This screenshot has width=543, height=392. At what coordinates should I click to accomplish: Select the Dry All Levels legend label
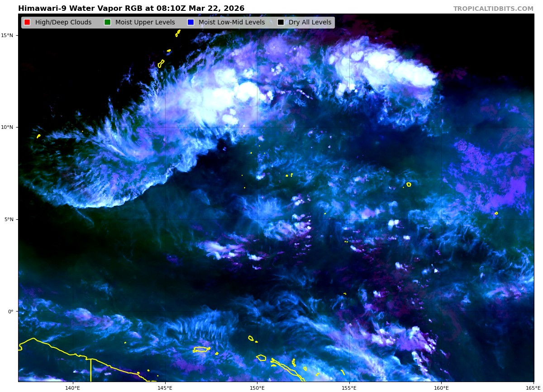click(x=310, y=23)
